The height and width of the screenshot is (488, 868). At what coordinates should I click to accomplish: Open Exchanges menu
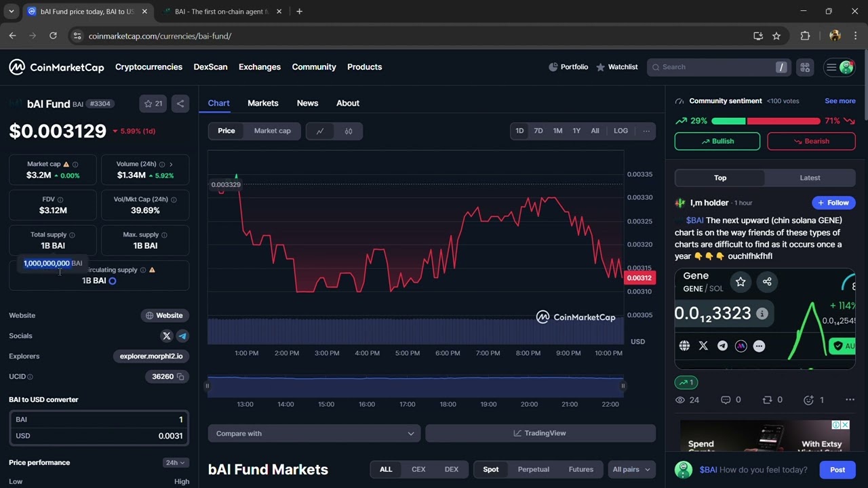point(260,67)
